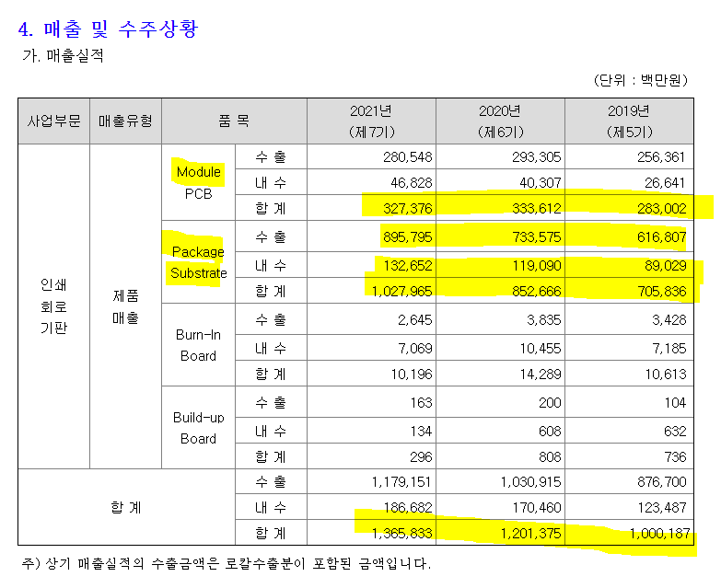Click the unit label '(단위 : 백만원)'
721x588 pixels.
coord(641,80)
